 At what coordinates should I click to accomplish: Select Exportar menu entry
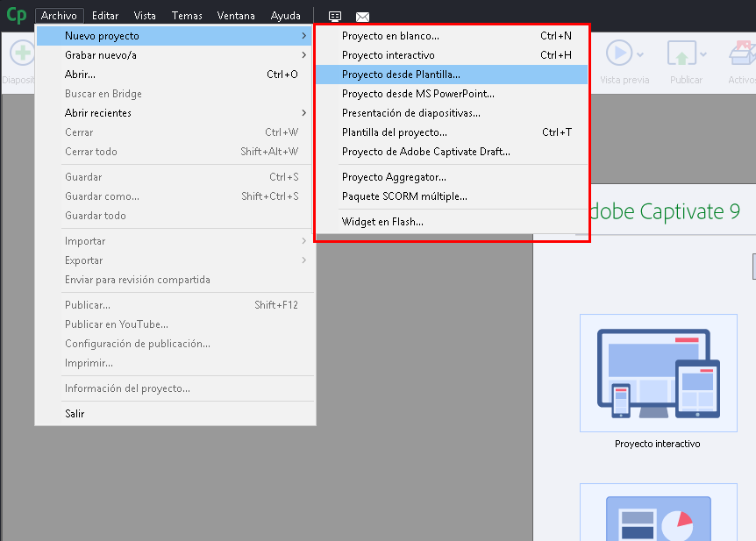pyautogui.click(x=174, y=260)
